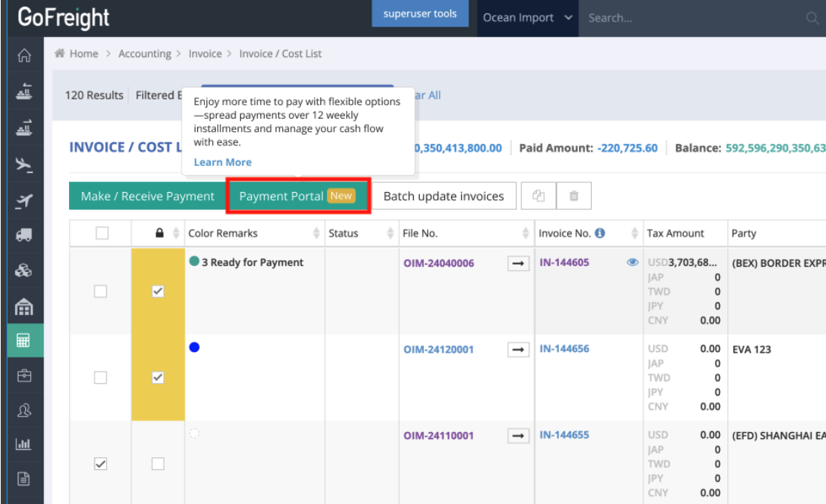Click the arrow button beside OIM-24120001
The image size is (826, 504).
coord(518,349)
